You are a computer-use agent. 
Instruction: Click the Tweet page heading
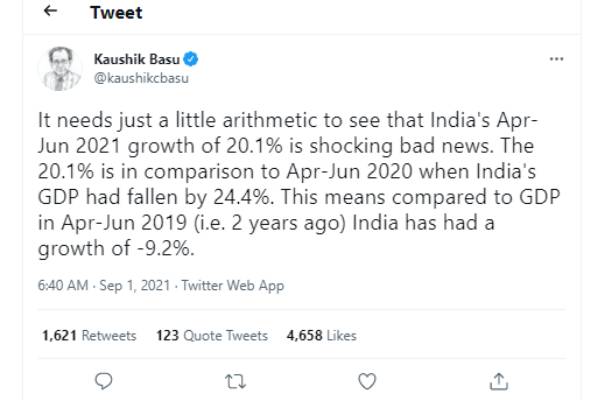coord(116,13)
